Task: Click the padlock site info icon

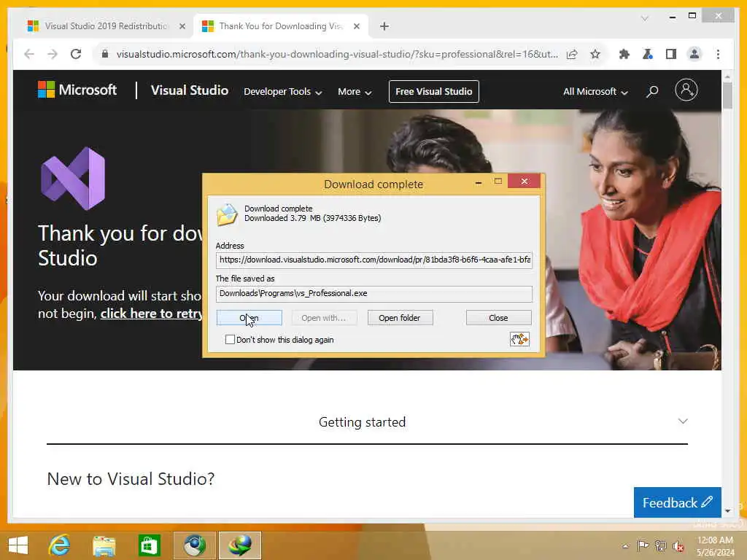Action: [x=105, y=54]
